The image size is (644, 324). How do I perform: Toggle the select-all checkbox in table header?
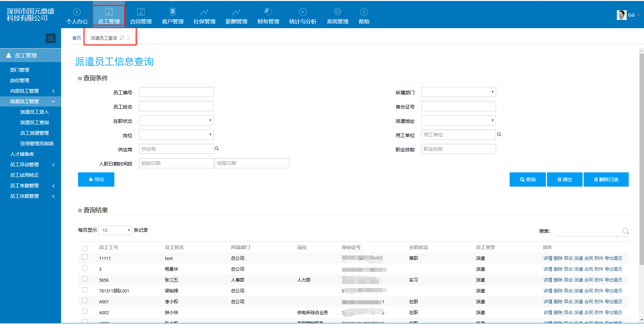pos(85,248)
